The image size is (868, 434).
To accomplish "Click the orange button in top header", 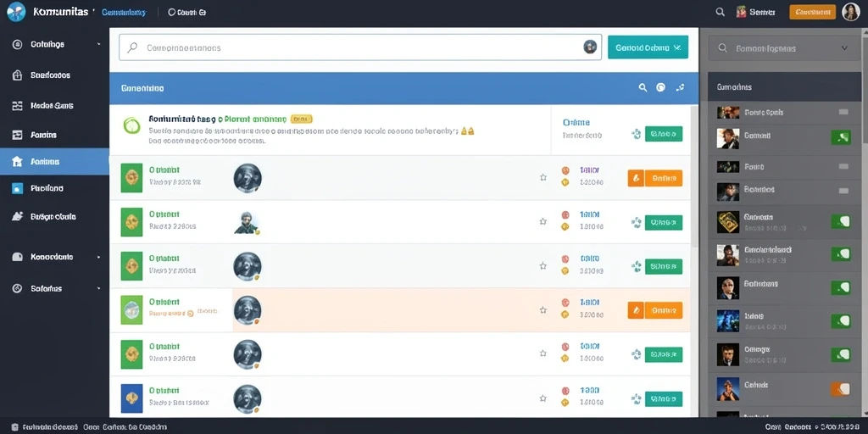I will click(x=812, y=12).
